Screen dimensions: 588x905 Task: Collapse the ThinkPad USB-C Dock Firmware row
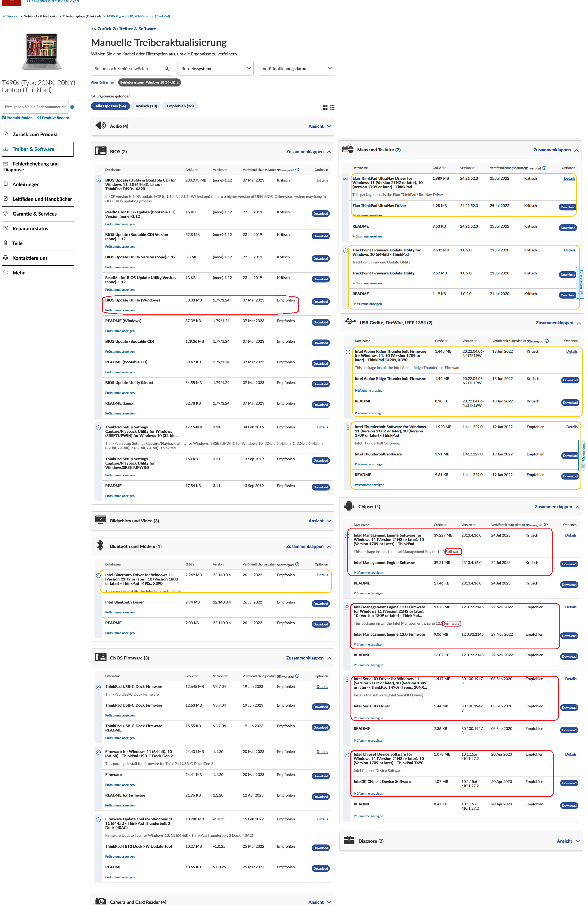pos(98,687)
